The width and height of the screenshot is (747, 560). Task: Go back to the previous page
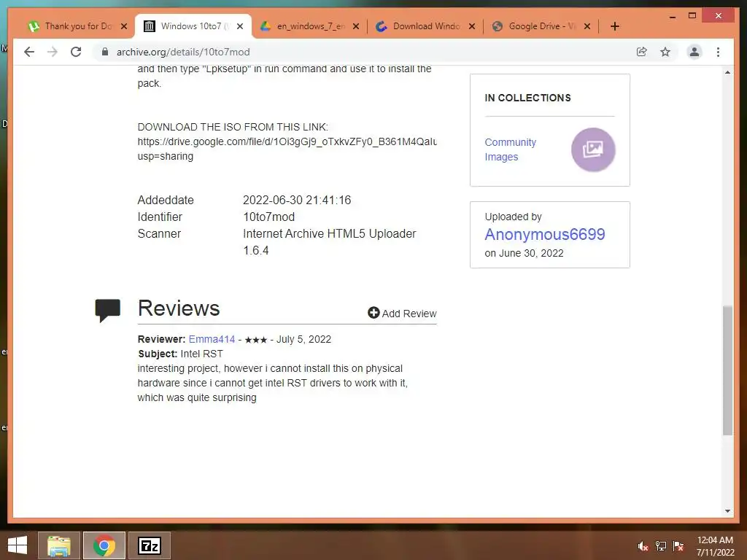pyautogui.click(x=29, y=52)
